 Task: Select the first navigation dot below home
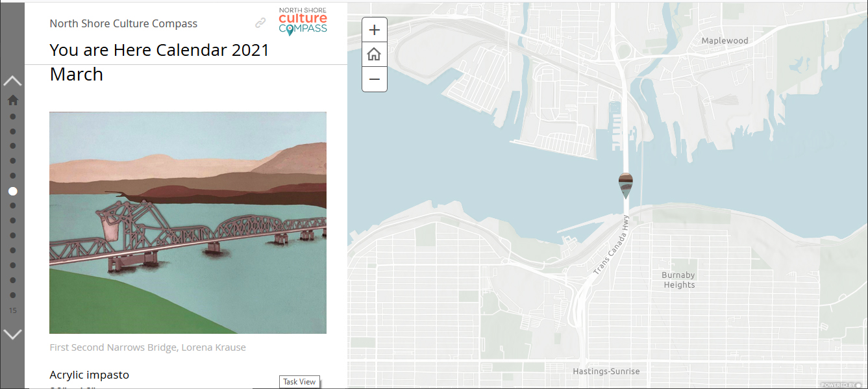pos(13,117)
